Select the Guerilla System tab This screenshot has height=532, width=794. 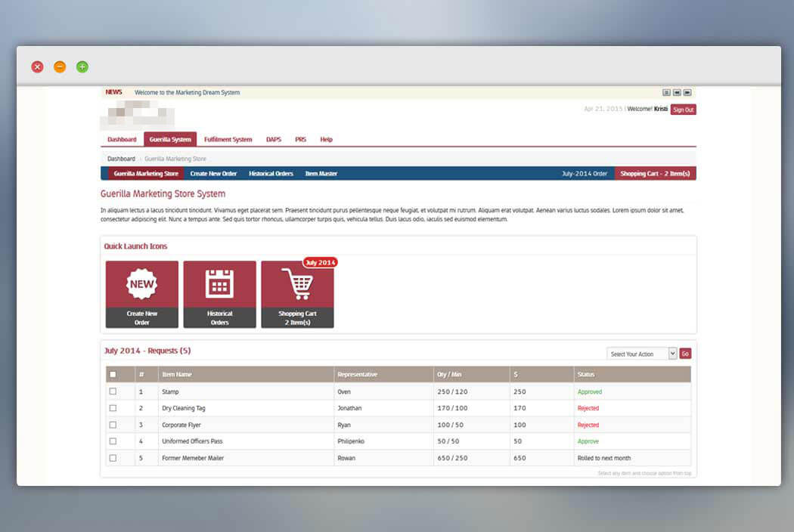coord(170,139)
